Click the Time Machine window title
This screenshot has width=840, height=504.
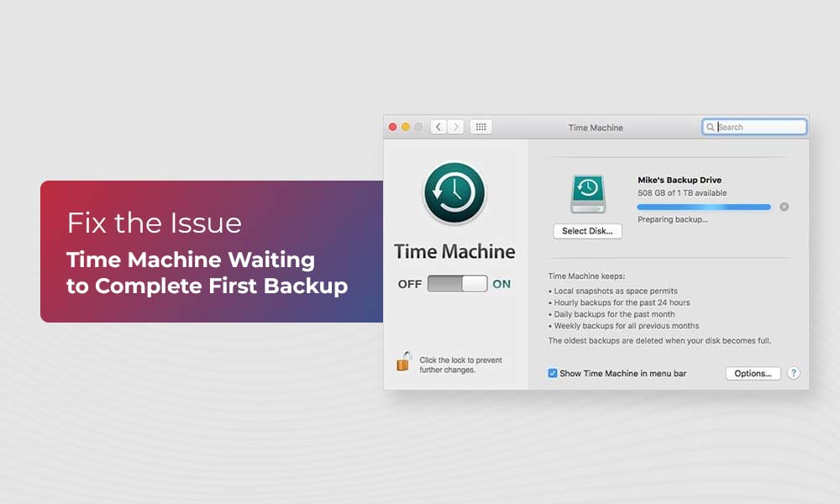coord(596,128)
